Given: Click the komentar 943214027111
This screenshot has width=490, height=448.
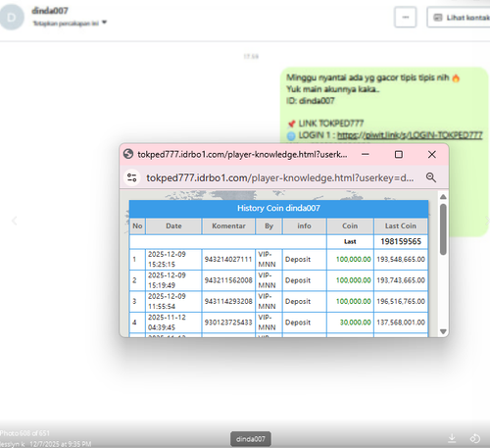Looking at the screenshot, I should [228, 260].
